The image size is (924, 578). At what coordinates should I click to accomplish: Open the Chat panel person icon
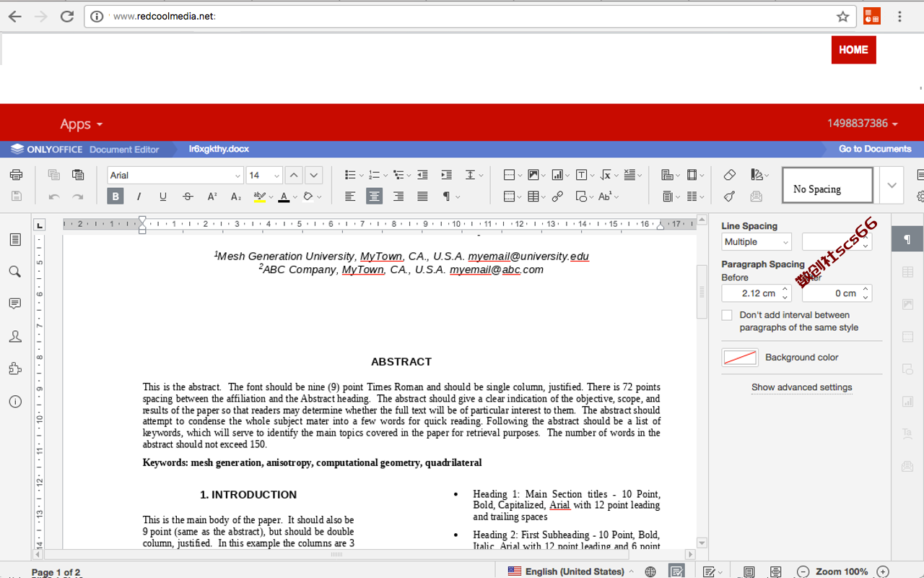[x=15, y=337]
